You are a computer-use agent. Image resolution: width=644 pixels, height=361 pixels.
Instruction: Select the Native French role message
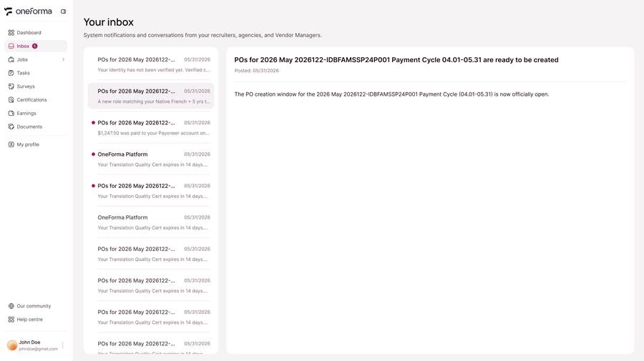[x=151, y=96]
